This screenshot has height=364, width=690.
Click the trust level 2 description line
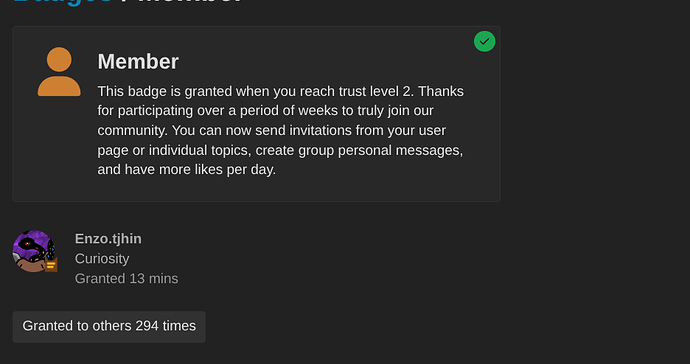tap(280, 91)
